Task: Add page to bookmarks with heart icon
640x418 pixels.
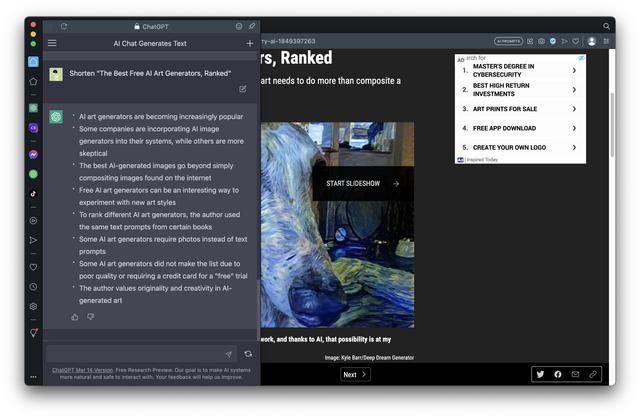Action: click(576, 41)
